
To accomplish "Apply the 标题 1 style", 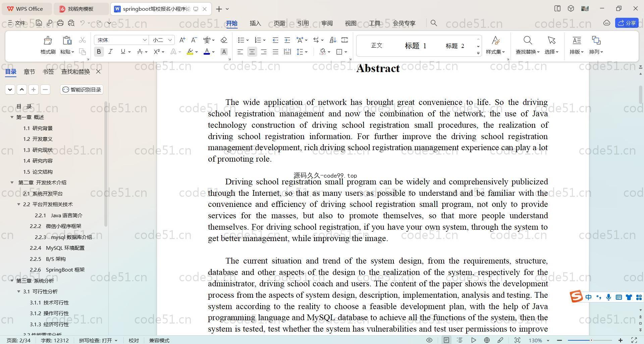I will point(415,46).
